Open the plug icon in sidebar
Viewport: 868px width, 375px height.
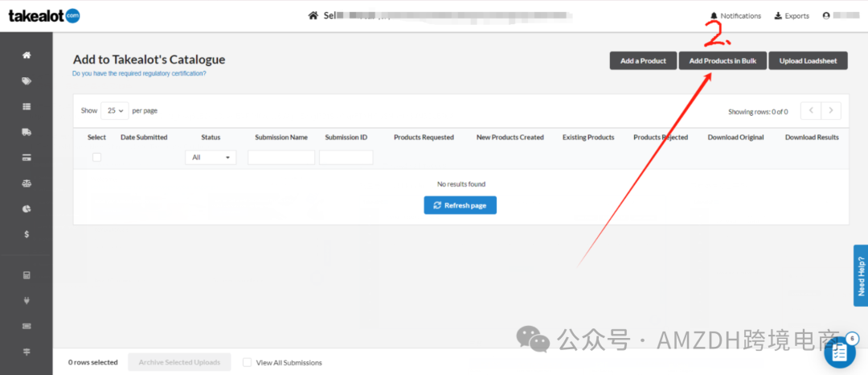click(x=26, y=301)
